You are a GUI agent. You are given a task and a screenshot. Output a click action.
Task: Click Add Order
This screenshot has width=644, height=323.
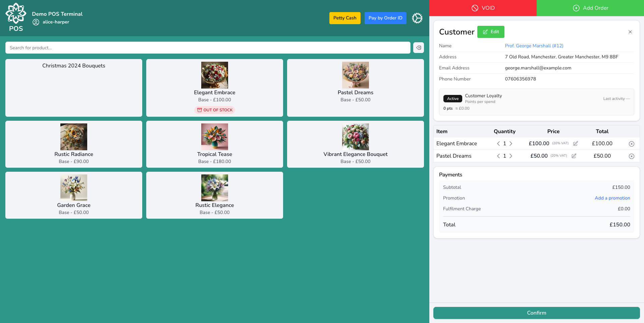591,8
